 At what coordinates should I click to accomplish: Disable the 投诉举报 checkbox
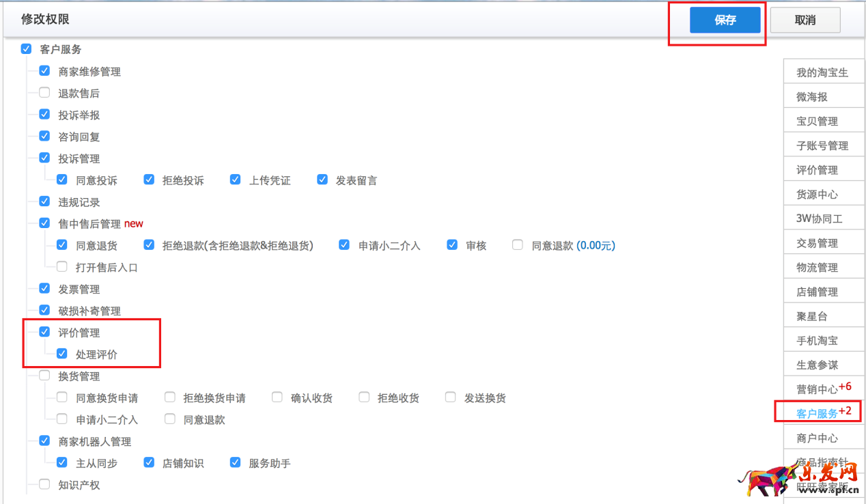tap(44, 114)
